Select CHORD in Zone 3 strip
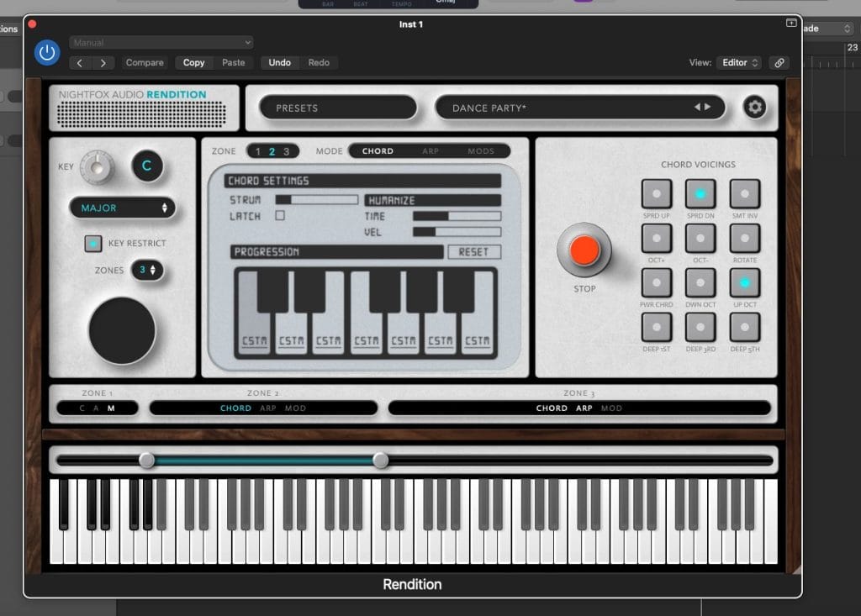The width and height of the screenshot is (861, 616). coord(552,408)
